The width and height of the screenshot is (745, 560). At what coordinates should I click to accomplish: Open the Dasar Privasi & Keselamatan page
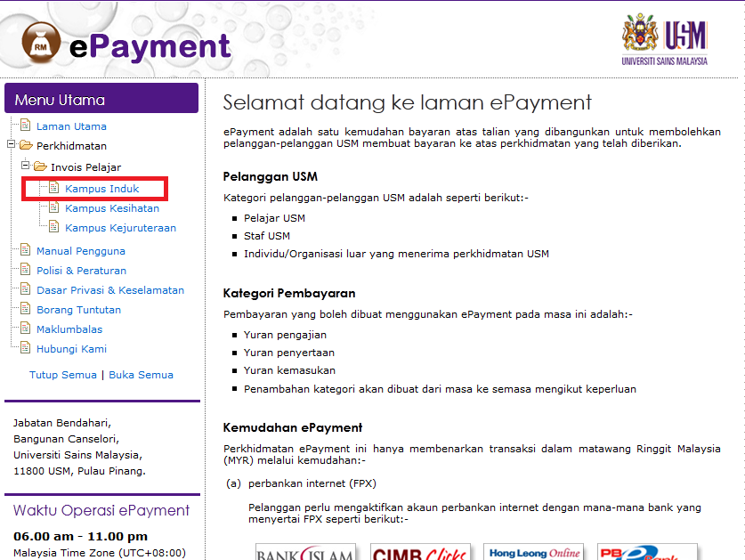(x=110, y=290)
